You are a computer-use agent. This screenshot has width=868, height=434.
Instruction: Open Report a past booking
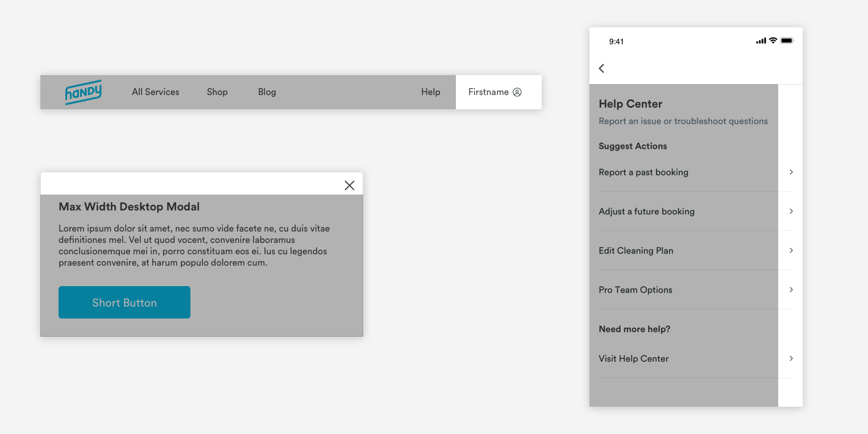696,172
